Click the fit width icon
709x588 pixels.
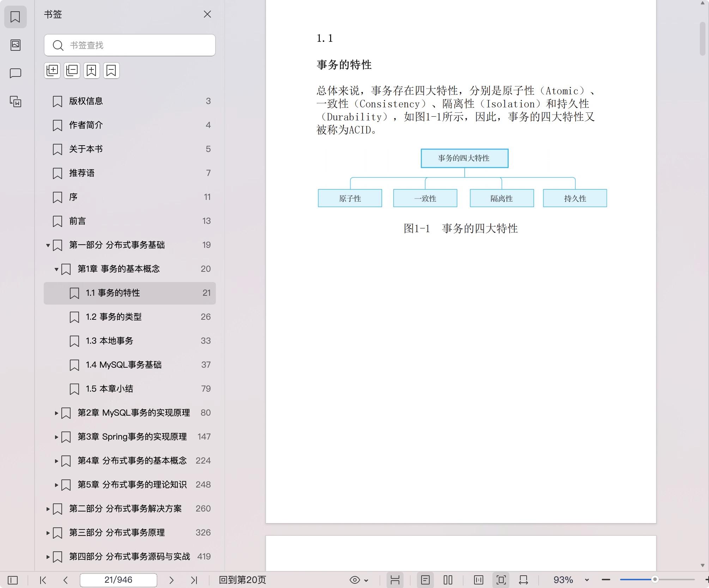[523, 580]
